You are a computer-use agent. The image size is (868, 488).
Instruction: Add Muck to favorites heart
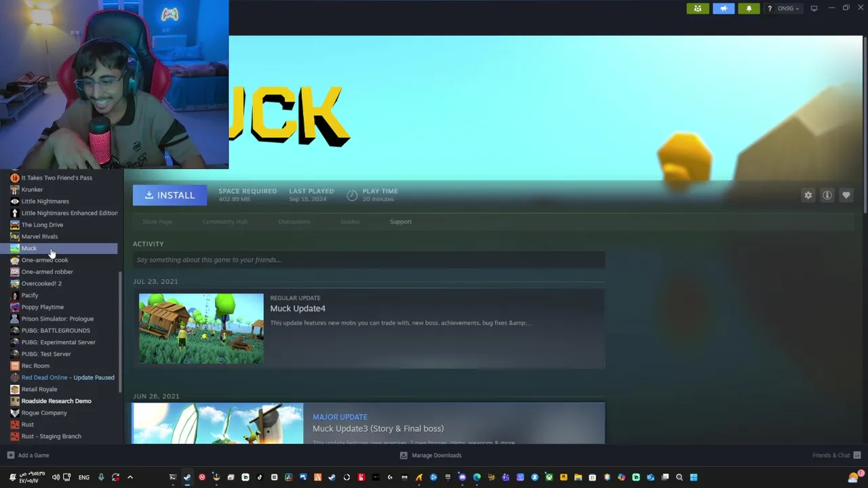[846, 195]
